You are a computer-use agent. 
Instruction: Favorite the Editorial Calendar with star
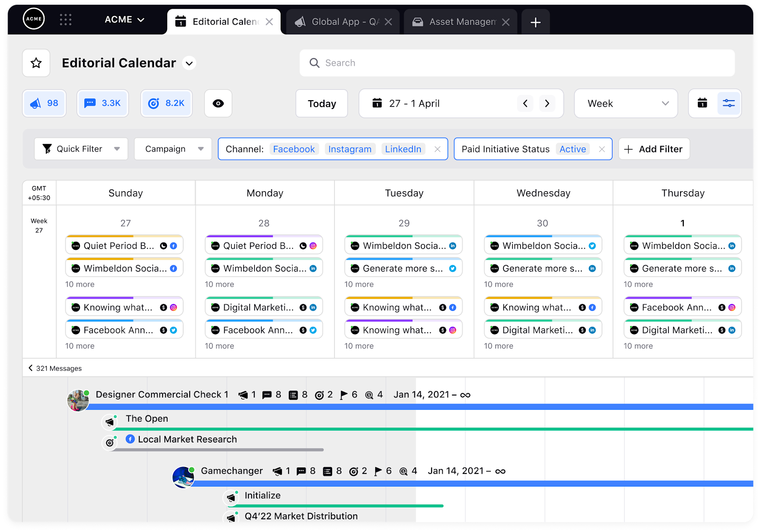pos(36,63)
